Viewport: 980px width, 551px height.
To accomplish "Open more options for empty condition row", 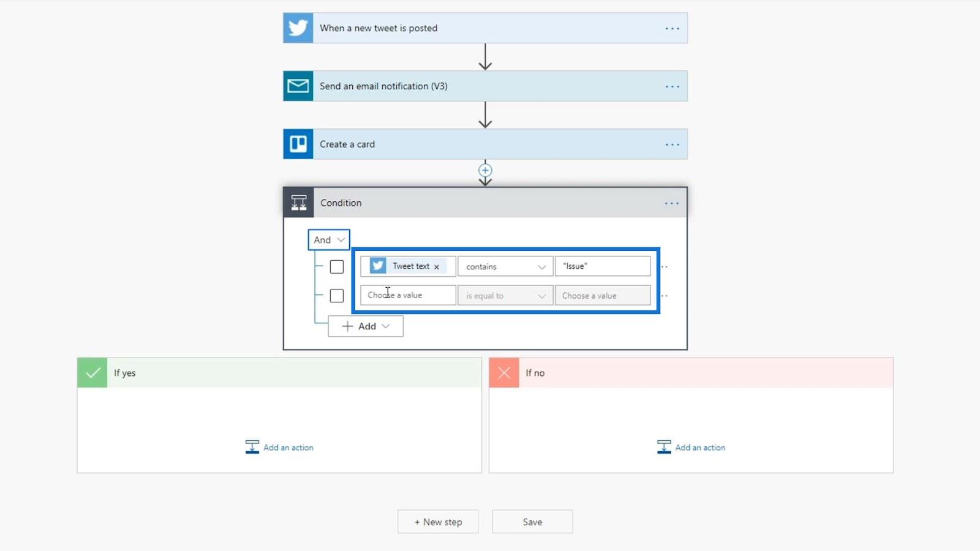I will [x=665, y=296].
